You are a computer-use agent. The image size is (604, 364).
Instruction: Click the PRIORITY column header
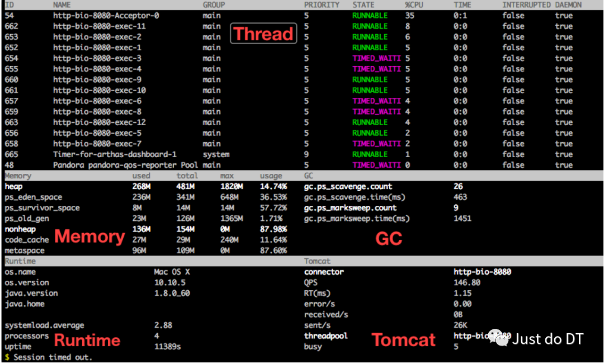pos(322,5)
